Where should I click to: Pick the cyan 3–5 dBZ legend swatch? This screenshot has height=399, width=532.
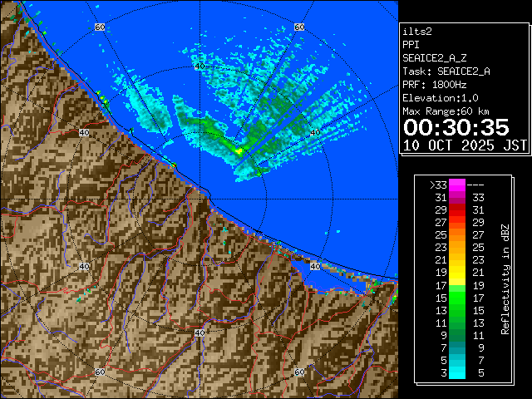456,372
